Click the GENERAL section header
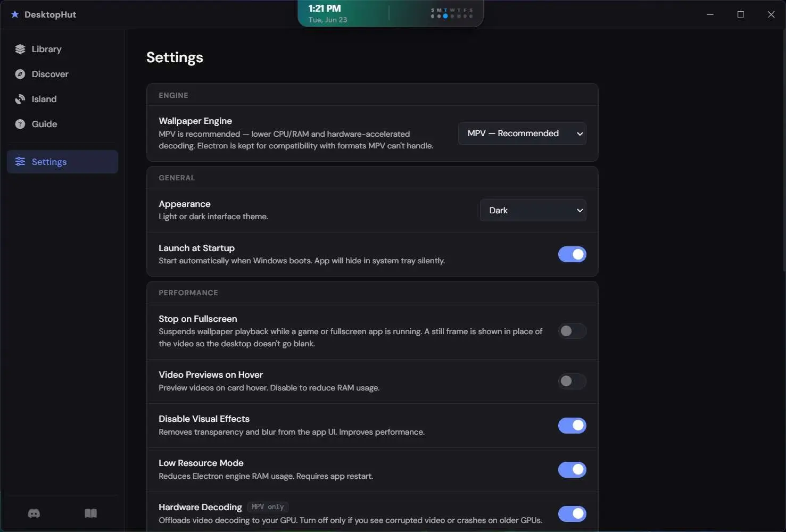Viewport: 786px width, 532px height. click(x=177, y=178)
